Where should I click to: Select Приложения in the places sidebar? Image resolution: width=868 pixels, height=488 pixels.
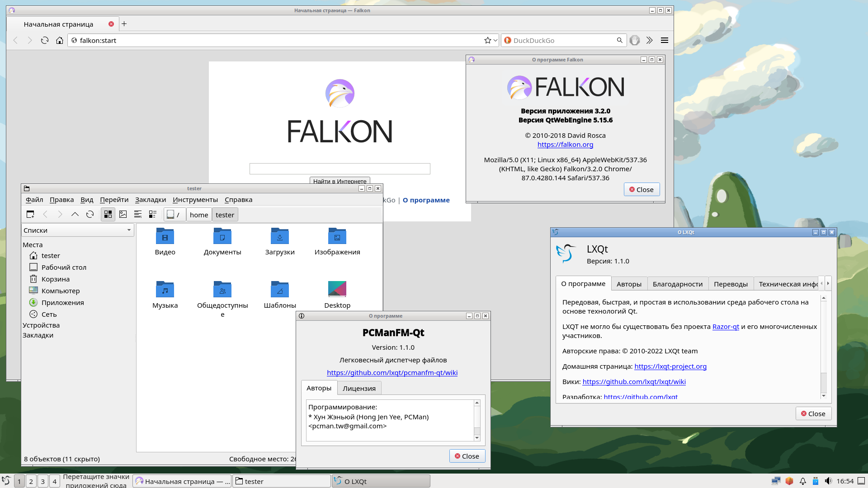point(62,303)
